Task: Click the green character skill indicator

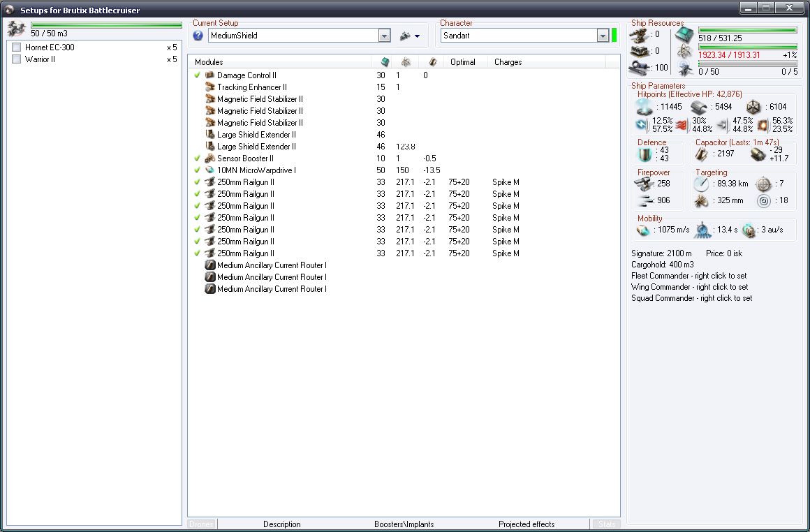Action: pyautogui.click(x=614, y=36)
